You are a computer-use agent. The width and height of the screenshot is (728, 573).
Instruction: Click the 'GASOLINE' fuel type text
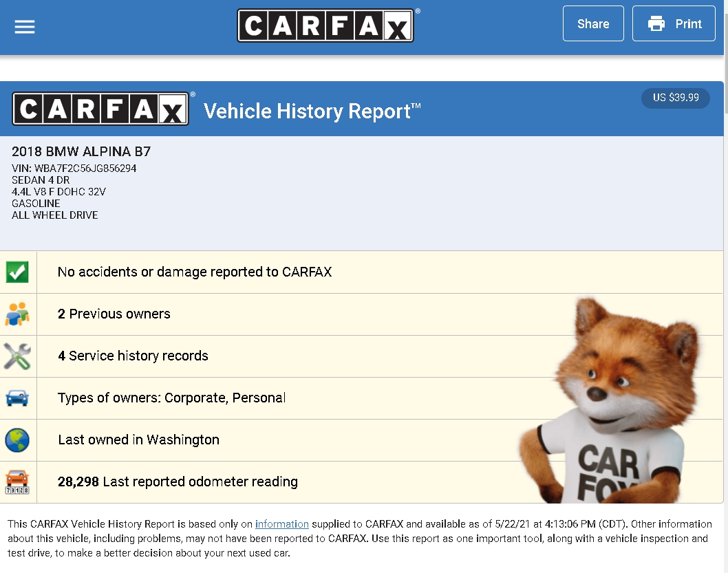pyautogui.click(x=36, y=203)
